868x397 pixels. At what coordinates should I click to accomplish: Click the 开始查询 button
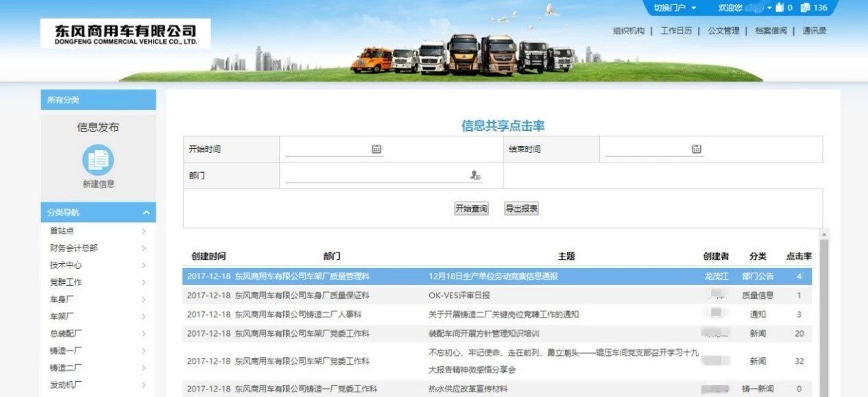(x=471, y=208)
